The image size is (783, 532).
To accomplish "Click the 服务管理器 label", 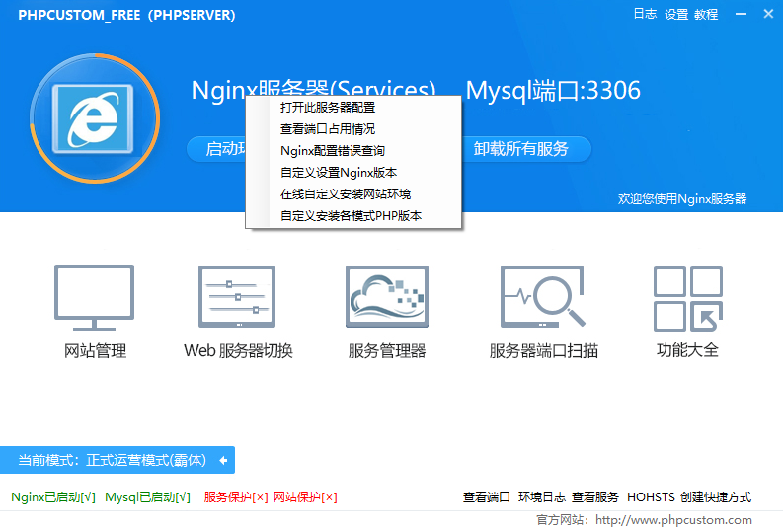I will (x=387, y=350).
